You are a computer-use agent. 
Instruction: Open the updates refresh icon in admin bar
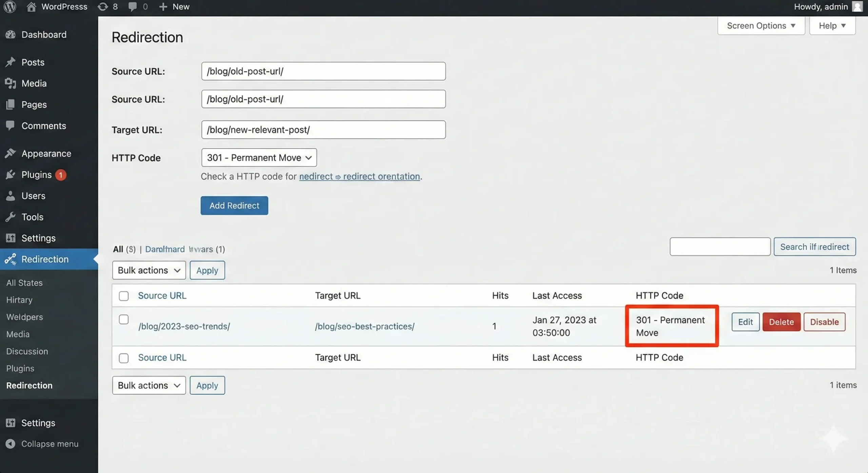103,6
